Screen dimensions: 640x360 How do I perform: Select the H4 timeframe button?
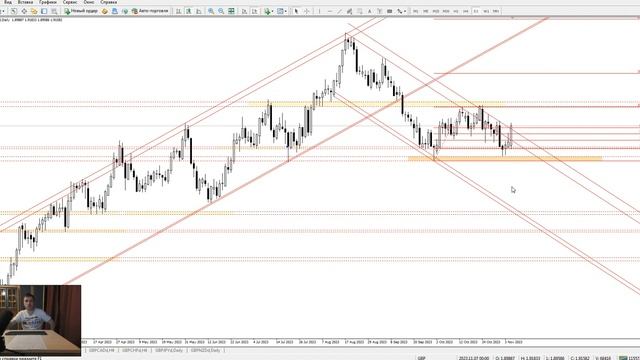[x=466, y=11]
